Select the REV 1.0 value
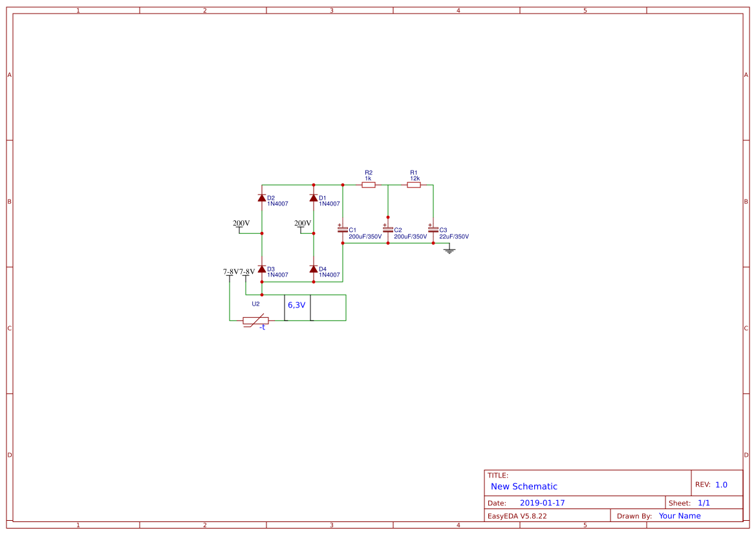 [721, 485]
